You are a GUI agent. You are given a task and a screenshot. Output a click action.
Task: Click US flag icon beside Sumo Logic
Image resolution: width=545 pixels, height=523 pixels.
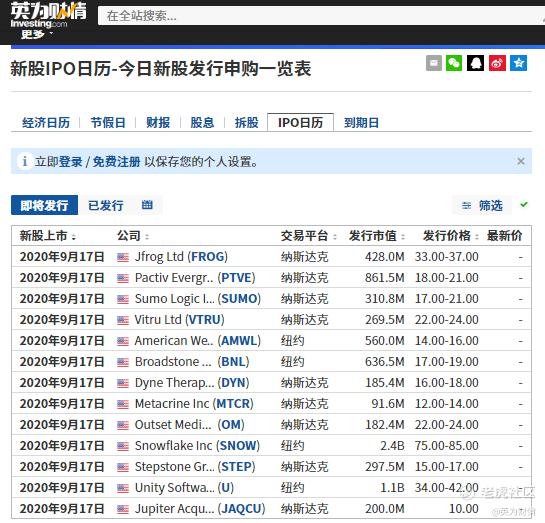[123, 299]
